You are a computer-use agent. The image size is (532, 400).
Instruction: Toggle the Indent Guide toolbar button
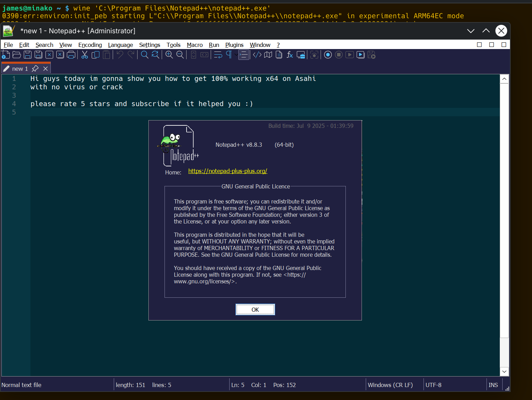point(244,55)
